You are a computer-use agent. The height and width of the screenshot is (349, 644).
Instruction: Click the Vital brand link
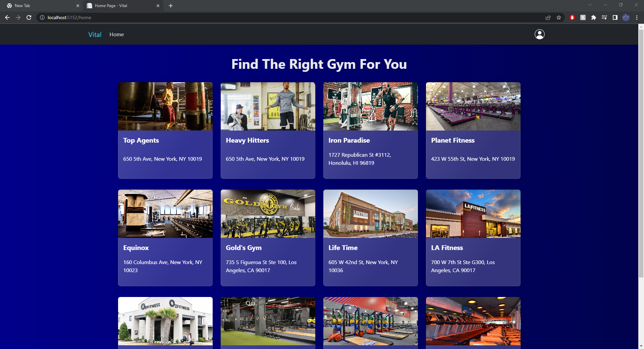click(x=95, y=34)
